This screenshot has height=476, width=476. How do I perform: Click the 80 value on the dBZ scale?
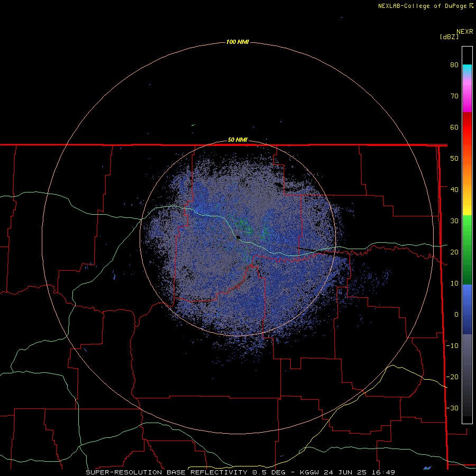(454, 65)
